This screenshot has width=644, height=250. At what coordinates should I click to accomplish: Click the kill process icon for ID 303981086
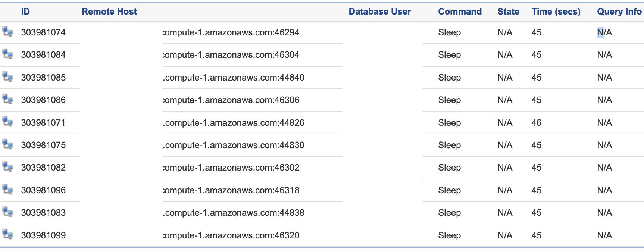(x=8, y=100)
